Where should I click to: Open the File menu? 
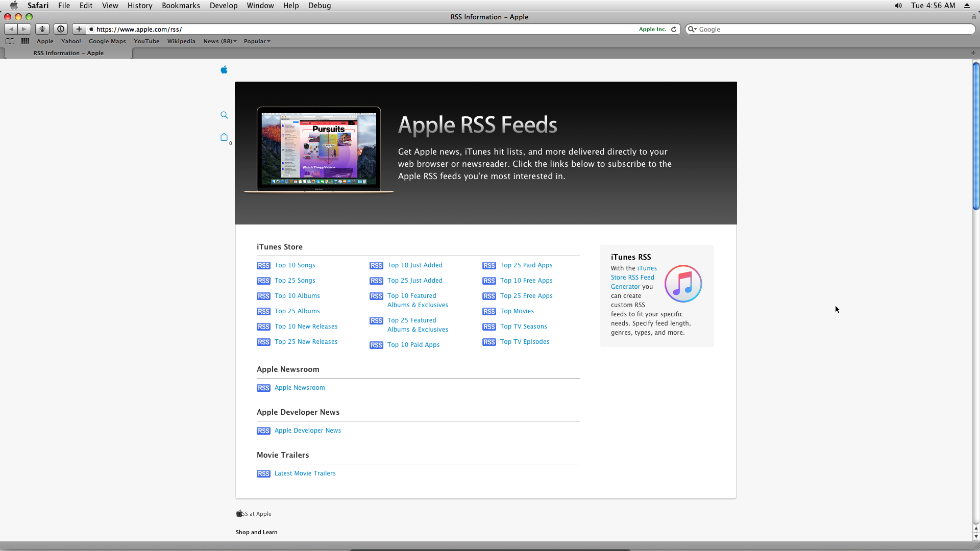point(64,6)
